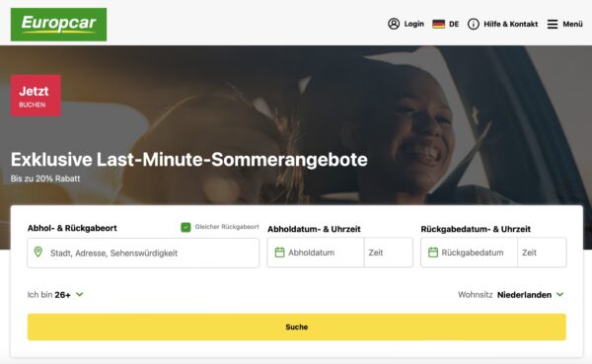The width and height of the screenshot is (592, 364).
Task: Open the user account Login icon
Action: coord(394,24)
